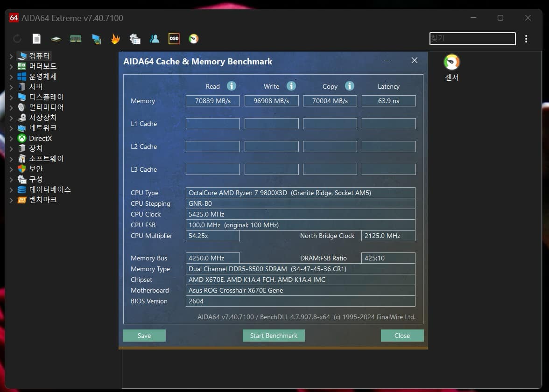Open the monitor diagnostics toolbar icon

(x=96, y=39)
